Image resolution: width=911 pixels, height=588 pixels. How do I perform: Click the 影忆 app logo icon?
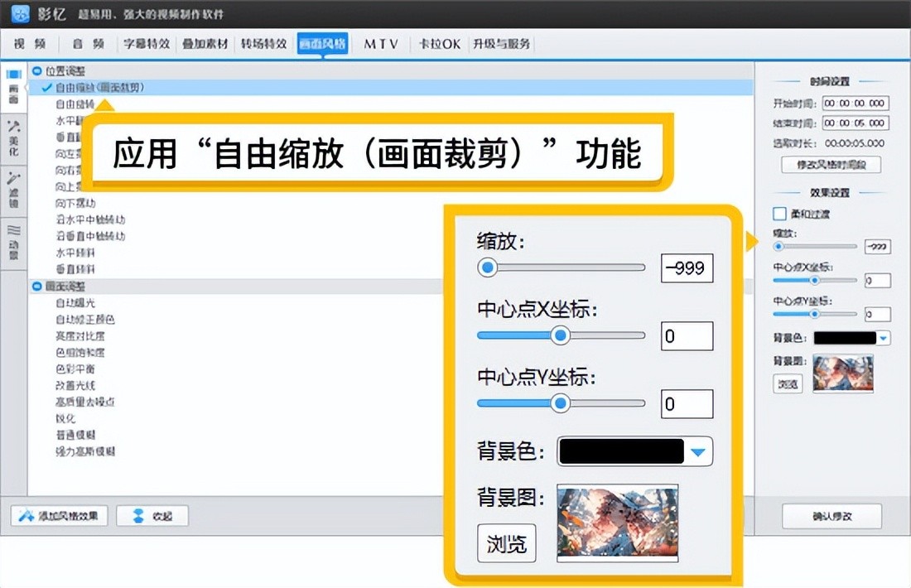[20, 14]
